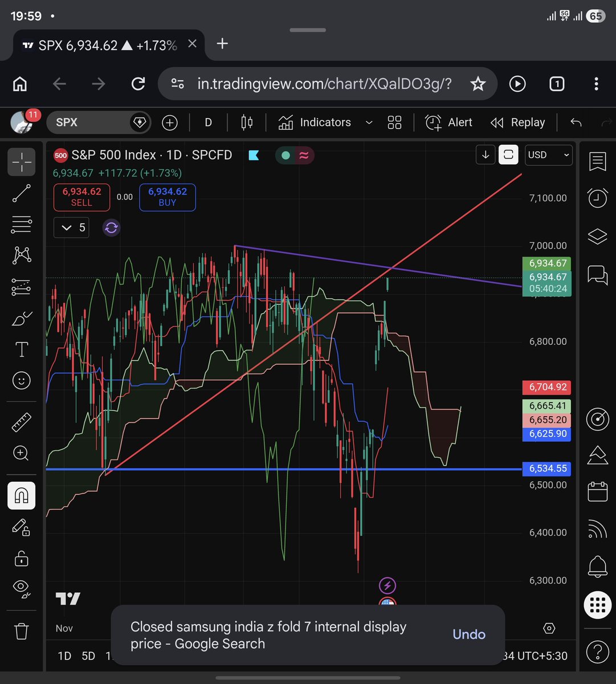
Task: Toggle magnet mode for drawings
Action: [21, 495]
